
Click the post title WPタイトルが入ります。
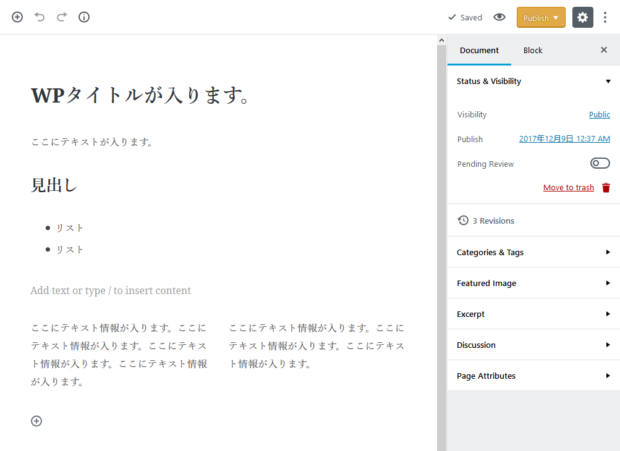pyautogui.click(x=140, y=95)
